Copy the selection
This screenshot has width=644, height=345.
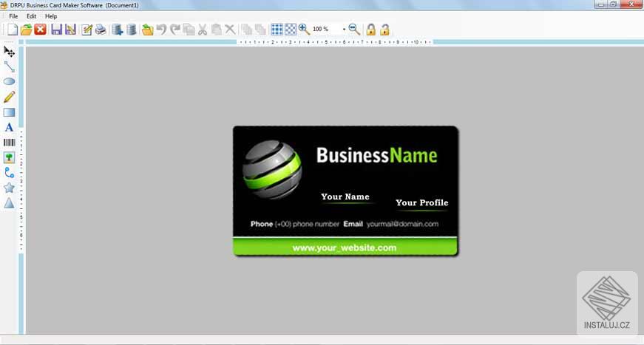(x=189, y=30)
